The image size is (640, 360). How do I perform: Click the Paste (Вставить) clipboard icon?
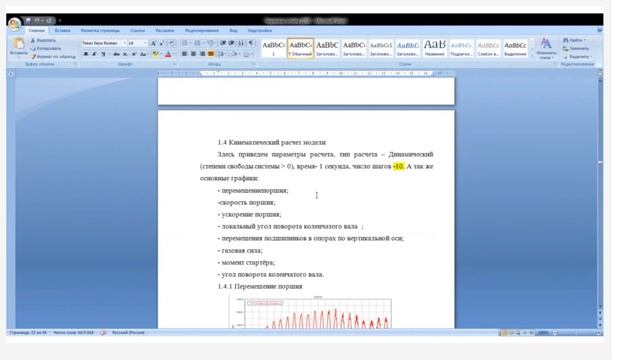[19, 43]
